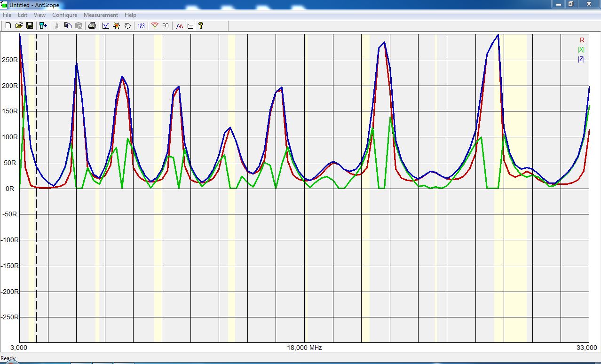This screenshot has height=364, width=601.
Task: Click the red antenna signal icon
Action: [x=154, y=25]
